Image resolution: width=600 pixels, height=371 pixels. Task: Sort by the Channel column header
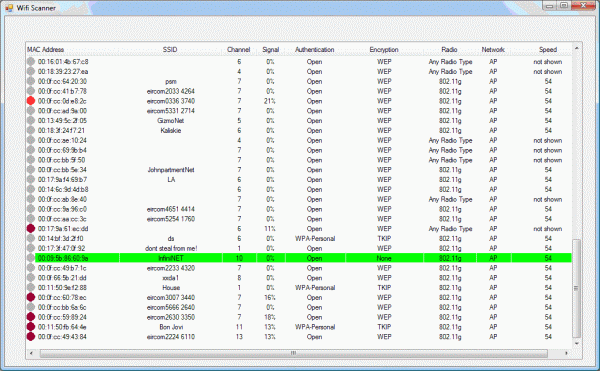coord(238,50)
